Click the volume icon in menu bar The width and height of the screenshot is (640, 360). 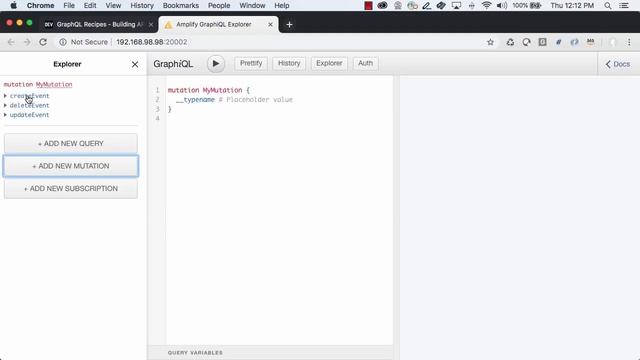click(502, 6)
